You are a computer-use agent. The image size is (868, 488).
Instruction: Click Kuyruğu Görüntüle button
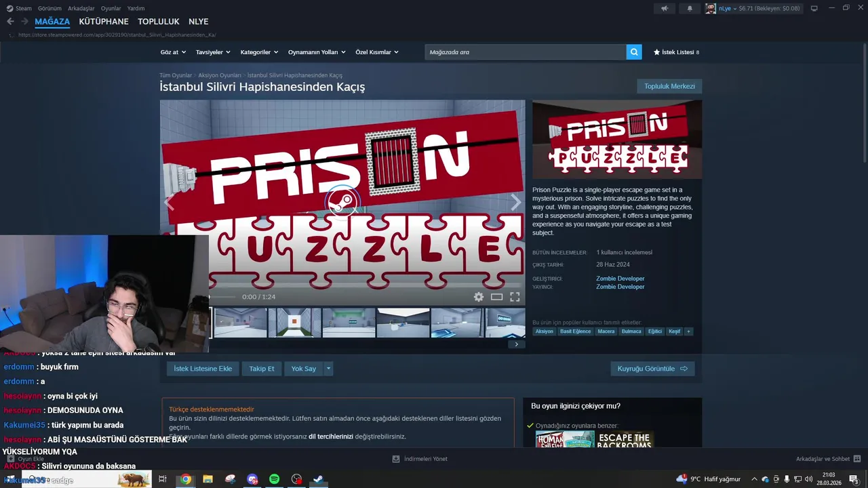[652, 369]
